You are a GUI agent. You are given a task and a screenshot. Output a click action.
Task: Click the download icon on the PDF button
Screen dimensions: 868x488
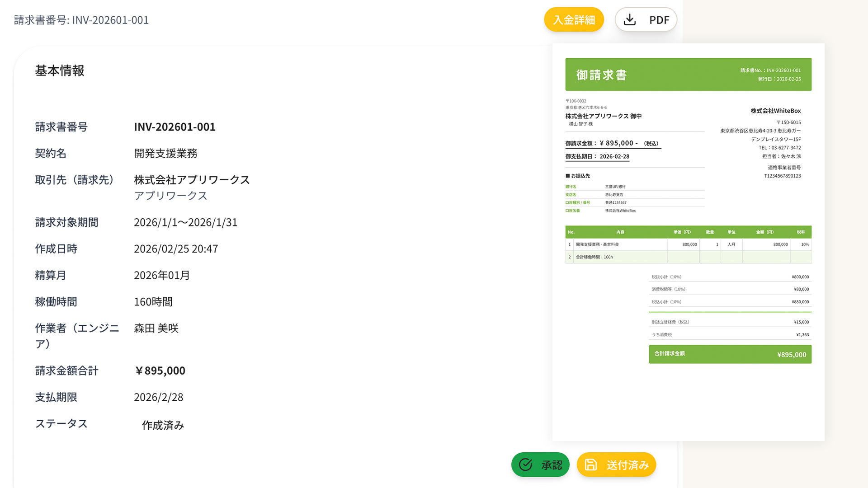coord(629,20)
